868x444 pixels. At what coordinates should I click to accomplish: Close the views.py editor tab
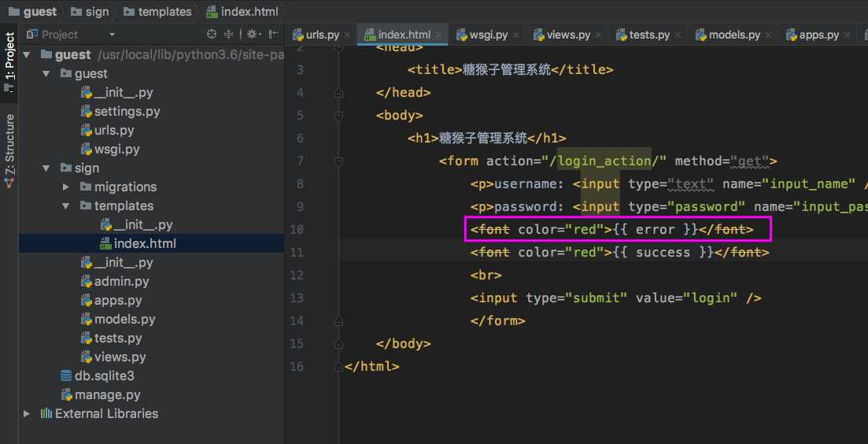[x=599, y=35]
